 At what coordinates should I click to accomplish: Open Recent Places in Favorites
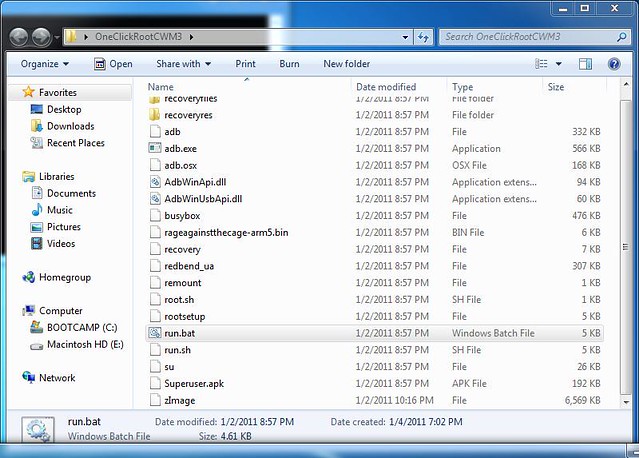point(76,143)
